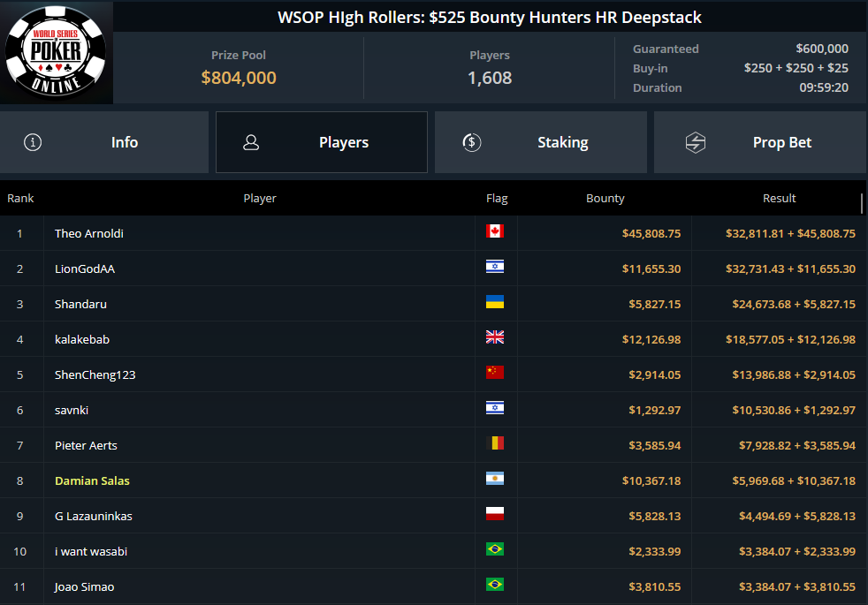Viewport: 868px width, 605px height.
Task: Click Theo Arnoldi's Canada flag
Action: (x=495, y=231)
